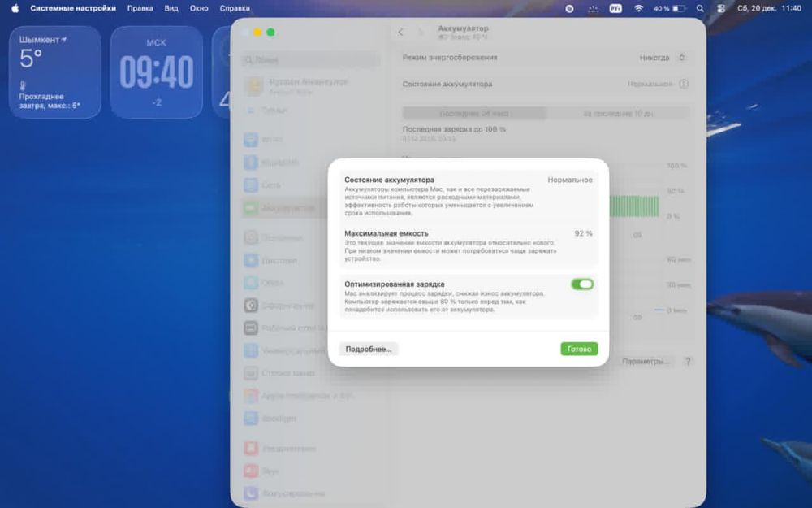Go back with the chevron in settings toolbar

tap(400, 33)
